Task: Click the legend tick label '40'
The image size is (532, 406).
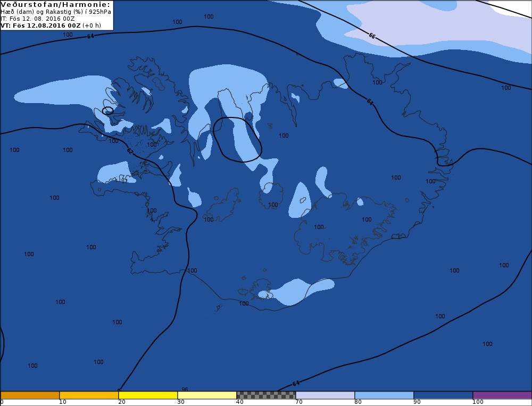Action: point(240,402)
